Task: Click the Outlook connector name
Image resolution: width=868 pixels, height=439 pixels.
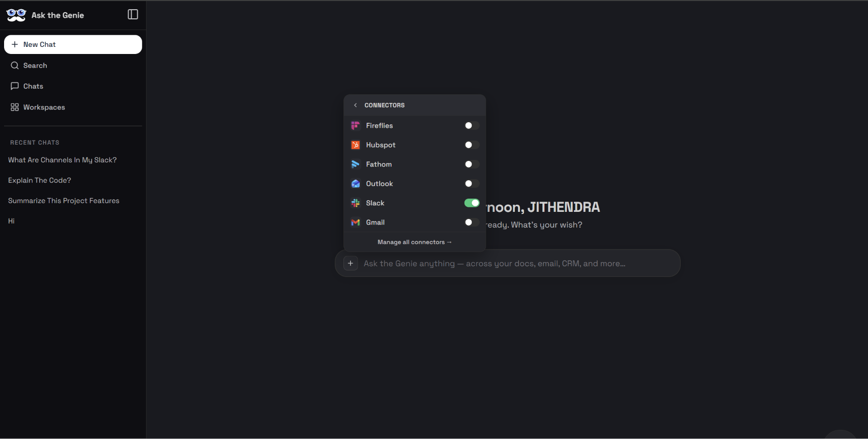Action: click(380, 184)
